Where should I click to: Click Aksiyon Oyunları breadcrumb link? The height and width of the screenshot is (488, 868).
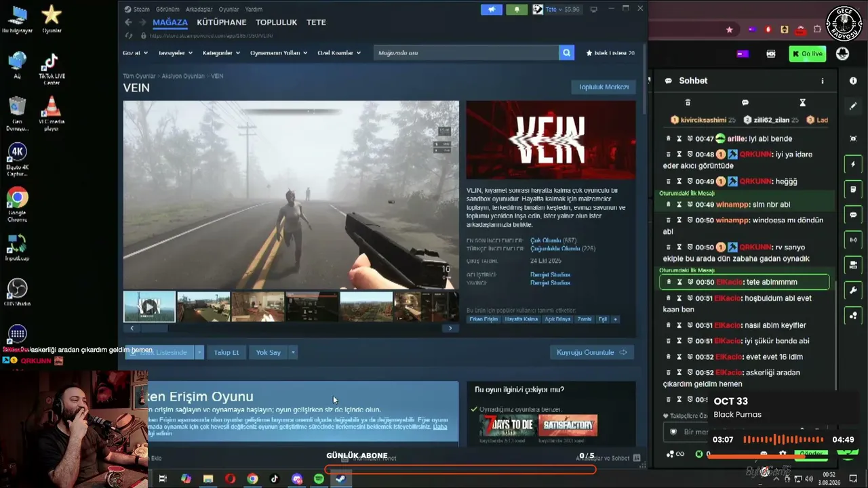[x=182, y=76]
